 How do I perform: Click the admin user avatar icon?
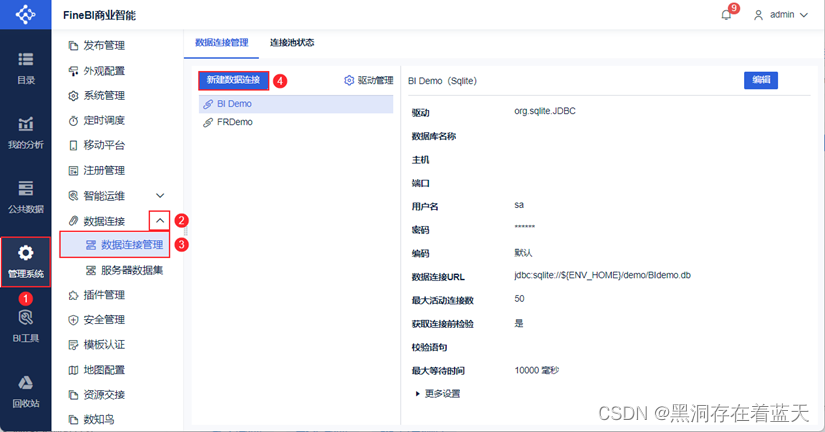[x=758, y=15]
